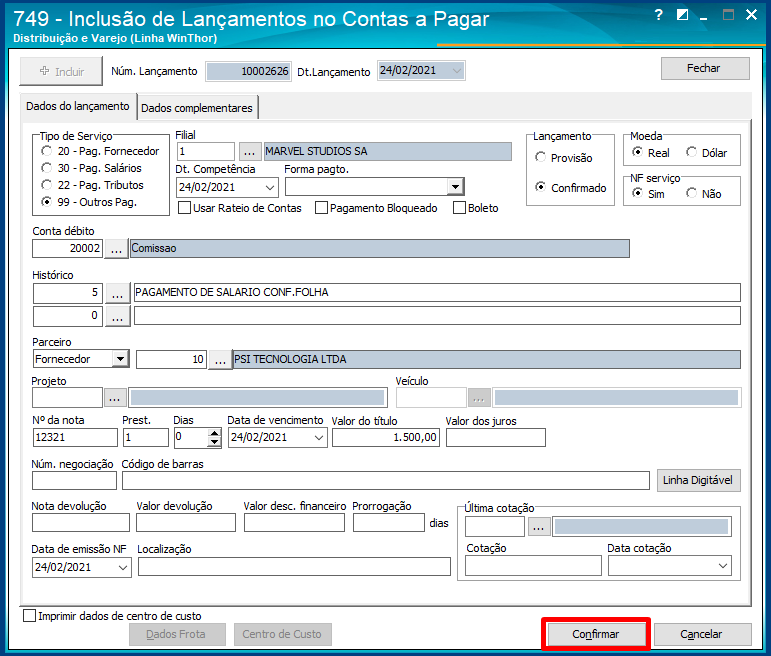Click the Projeto code field
This screenshot has width=771, height=656.
pyautogui.click(x=67, y=397)
